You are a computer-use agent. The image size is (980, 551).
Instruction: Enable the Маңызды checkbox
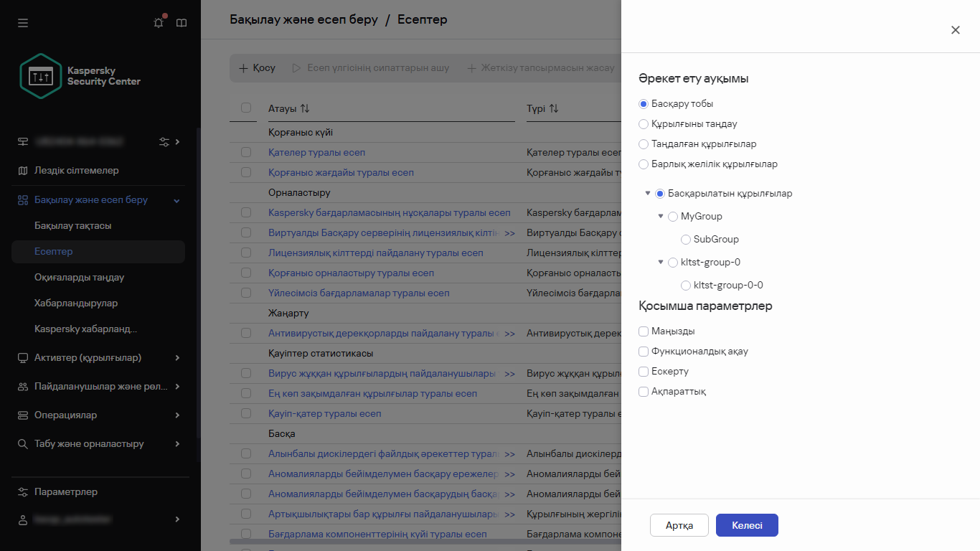644,331
